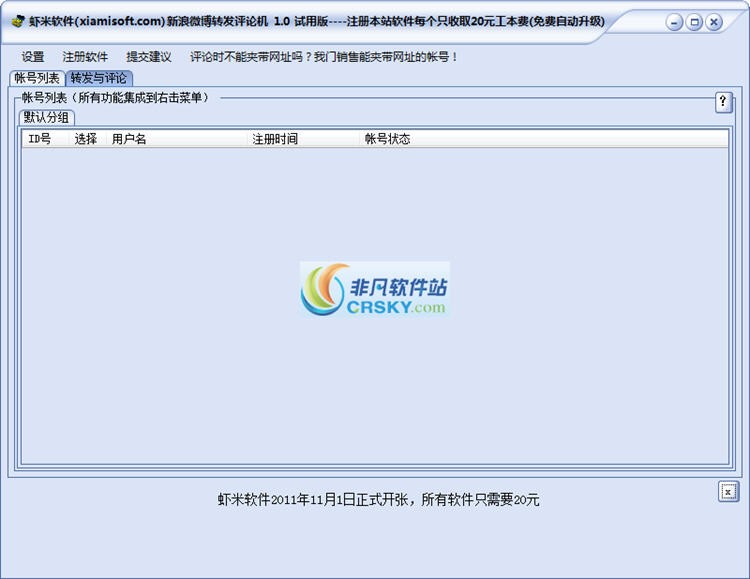The image size is (750, 579).
Task: Click the 虾米软件 app icon in title bar
Action: point(18,22)
